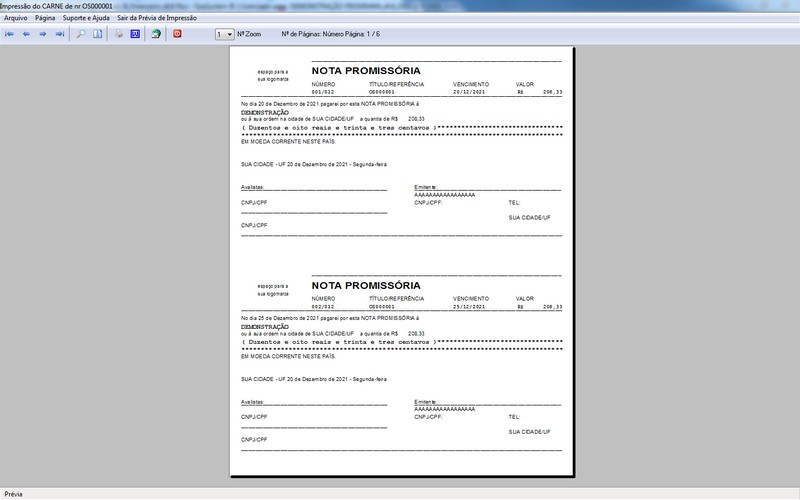
Task: Click the magnifying glass zoom icon
Action: [81, 34]
